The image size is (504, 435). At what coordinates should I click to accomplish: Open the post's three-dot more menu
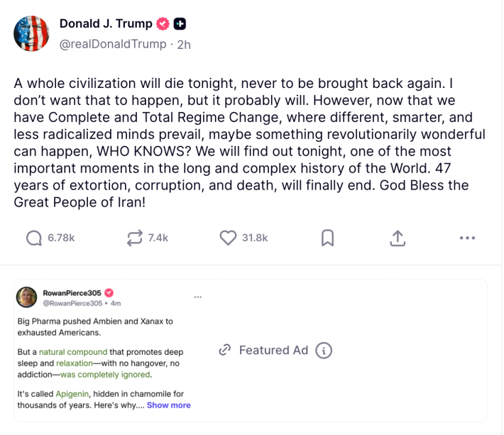pos(467,238)
